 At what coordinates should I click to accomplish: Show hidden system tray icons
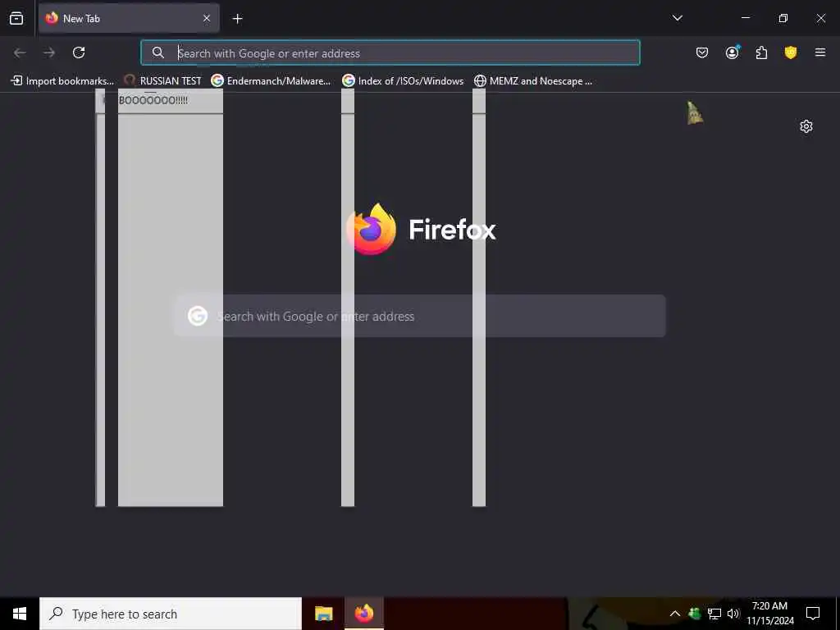(675, 614)
